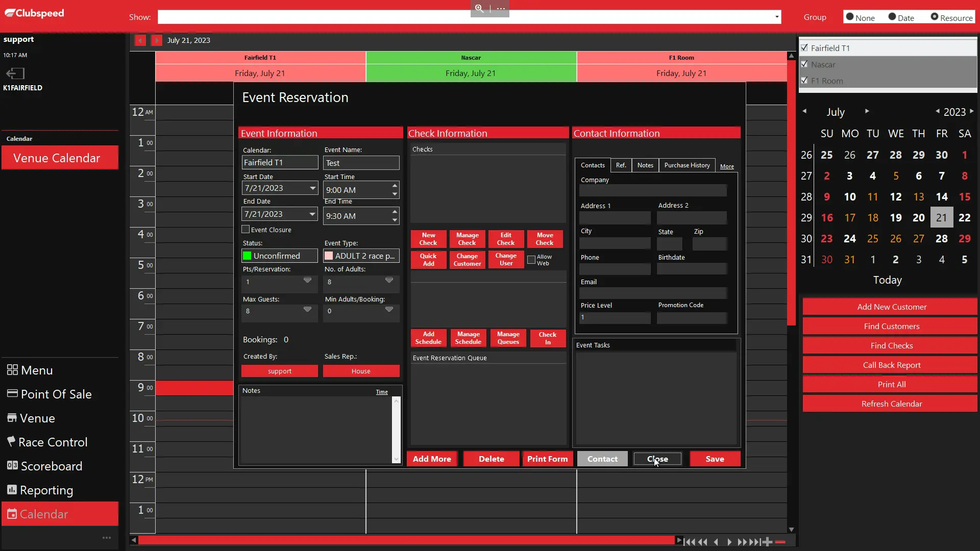Viewport: 980px width, 551px height.
Task: Open the ellipsis options at top center
Action: coord(501,9)
